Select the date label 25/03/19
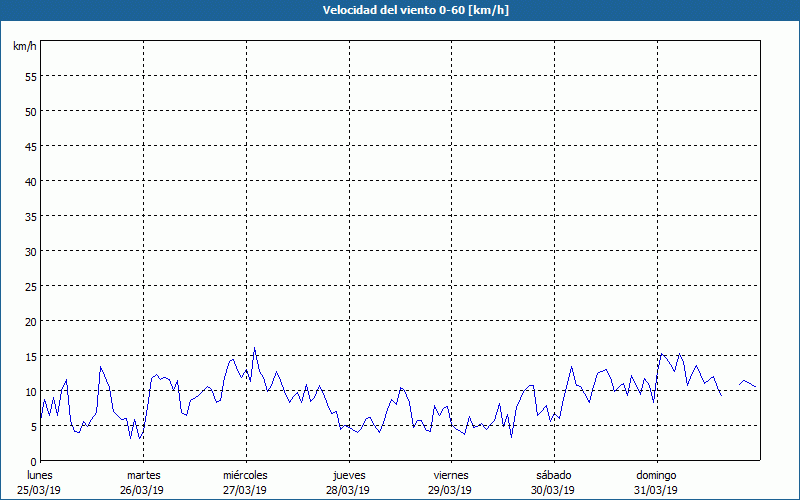 click(x=39, y=490)
